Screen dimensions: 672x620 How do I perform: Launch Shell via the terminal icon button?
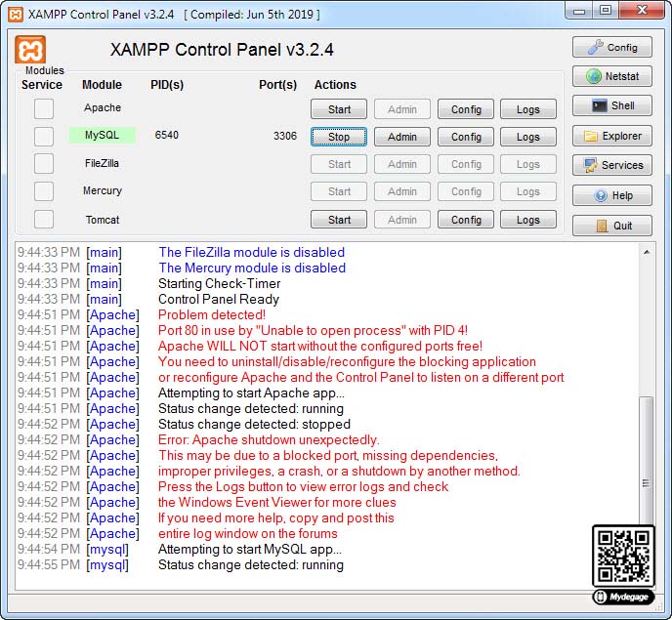612,105
